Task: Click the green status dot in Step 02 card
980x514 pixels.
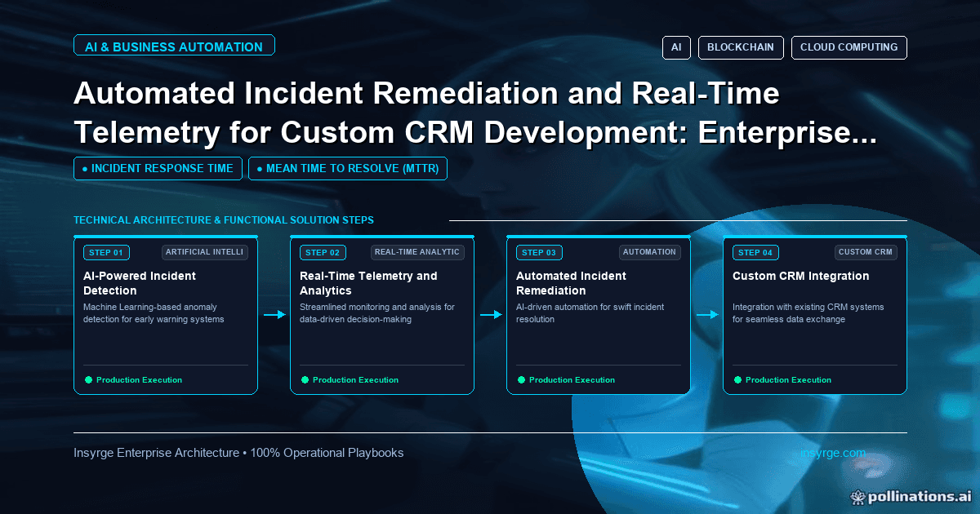Action: [x=305, y=379]
